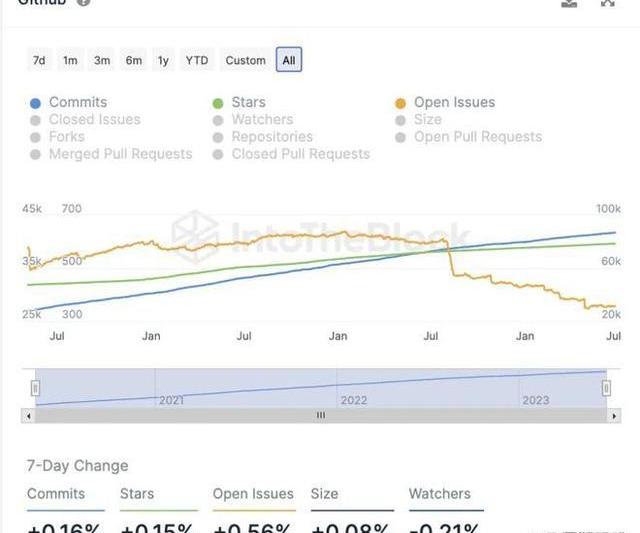Open the Custom date range option

click(245, 60)
